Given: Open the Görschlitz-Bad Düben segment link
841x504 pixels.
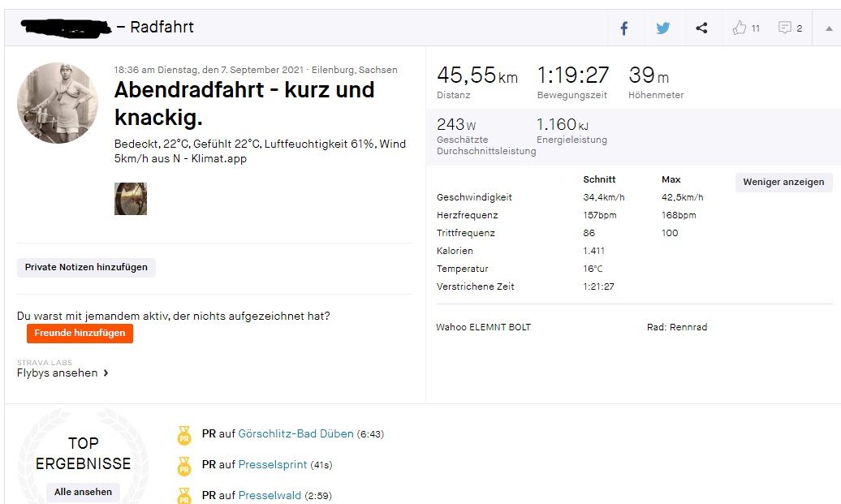Looking at the screenshot, I should (295, 434).
